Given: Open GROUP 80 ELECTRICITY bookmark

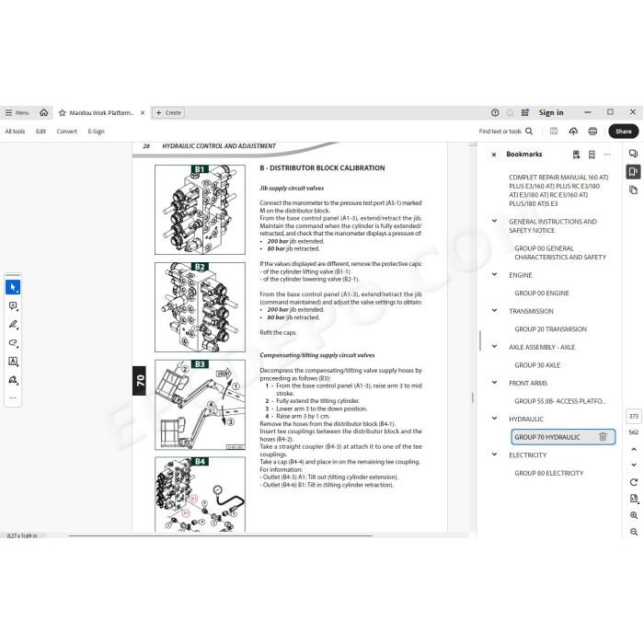Looking at the screenshot, I should click(x=548, y=473).
